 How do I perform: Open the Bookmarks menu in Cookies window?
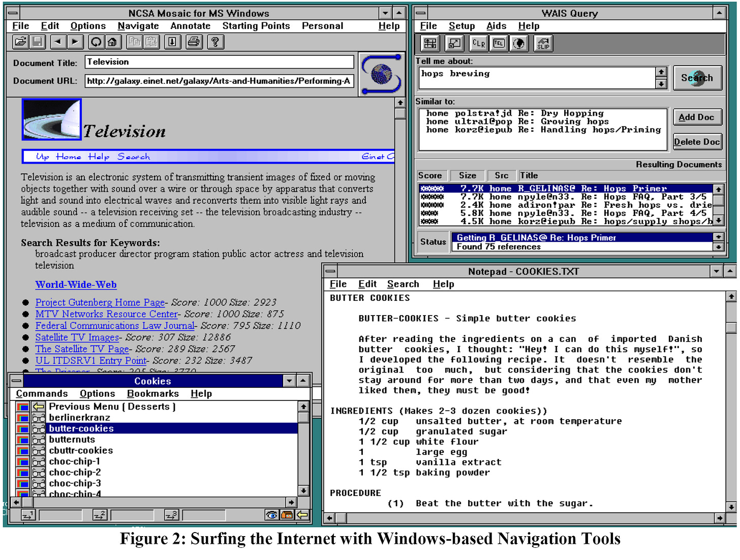tap(153, 394)
